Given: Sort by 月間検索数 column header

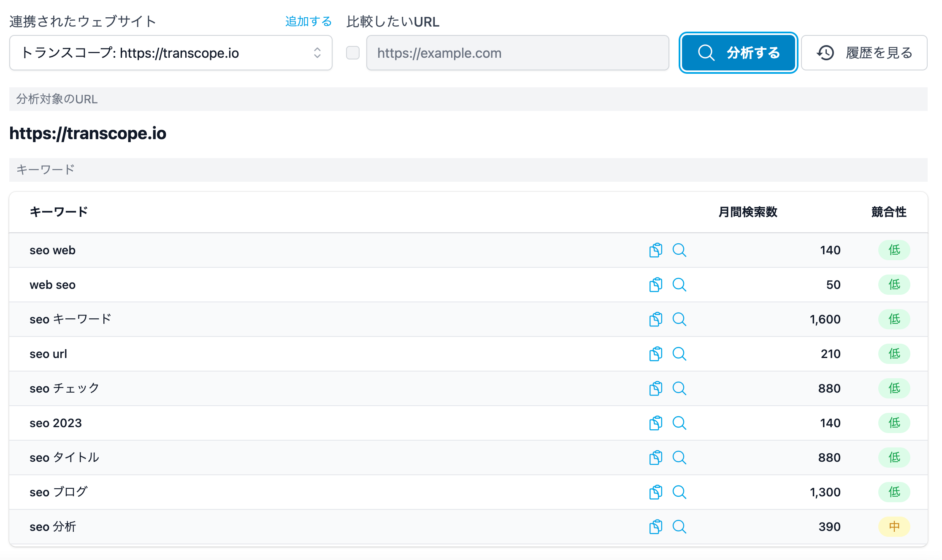Looking at the screenshot, I should [x=747, y=212].
